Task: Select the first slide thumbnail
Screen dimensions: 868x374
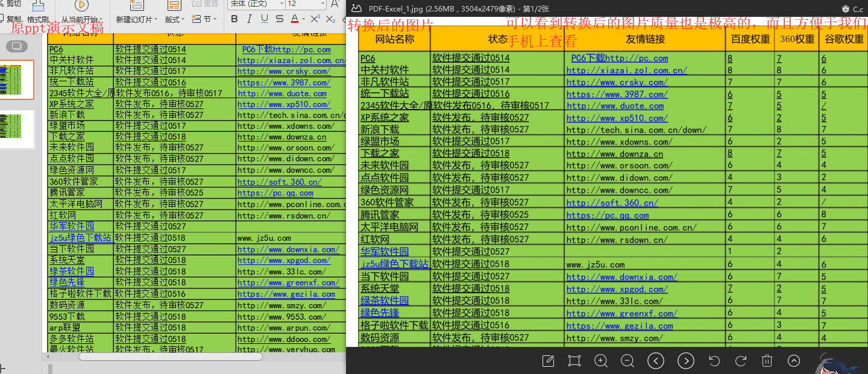Action: [17, 79]
